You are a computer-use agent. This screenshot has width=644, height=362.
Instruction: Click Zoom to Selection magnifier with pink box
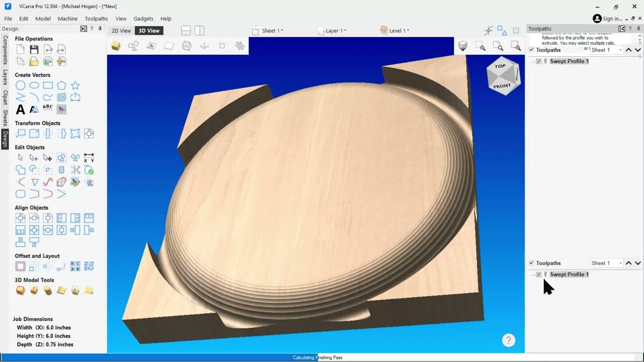coord(516,47)
